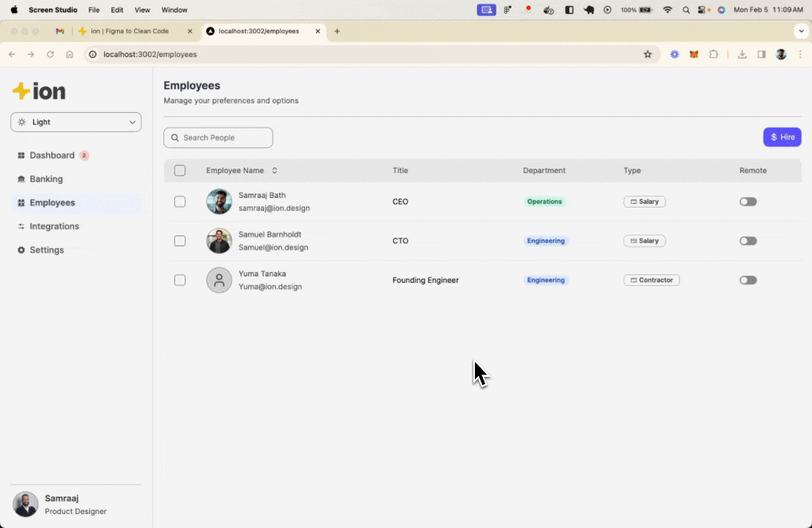Select Samuel Barnholdt's row checkbox
The image size is (812, 528).
point(180,241)
